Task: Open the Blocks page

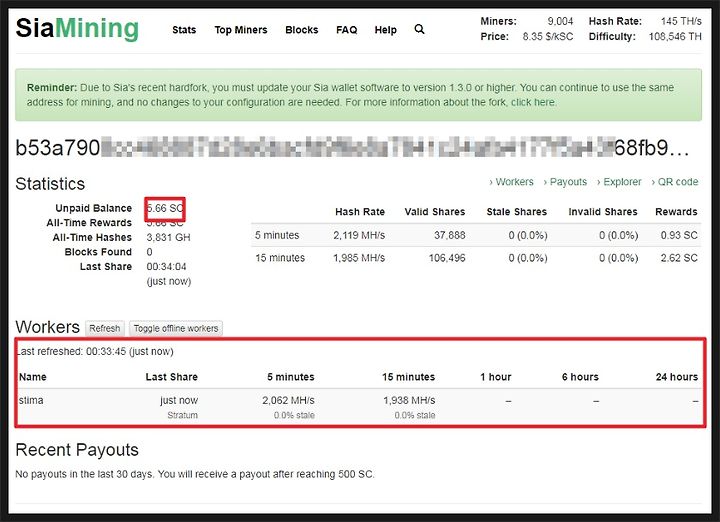Action: pos(302,30)
